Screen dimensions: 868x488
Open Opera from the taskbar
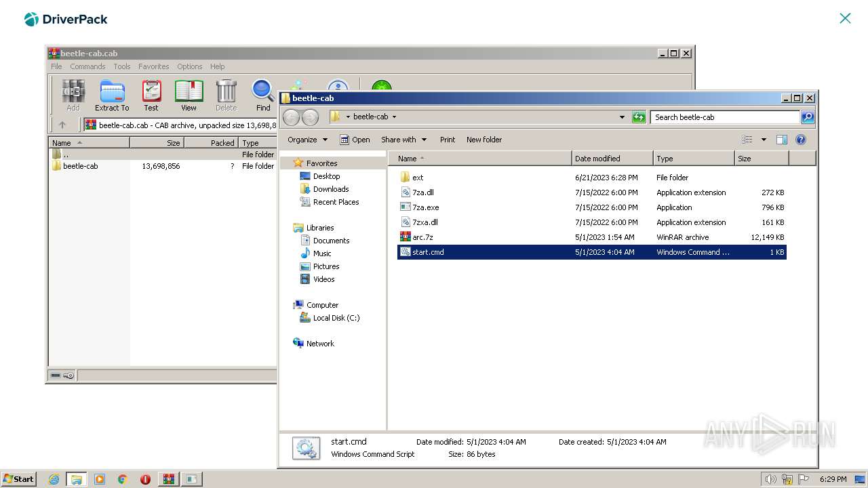click(x=145, y=479)
